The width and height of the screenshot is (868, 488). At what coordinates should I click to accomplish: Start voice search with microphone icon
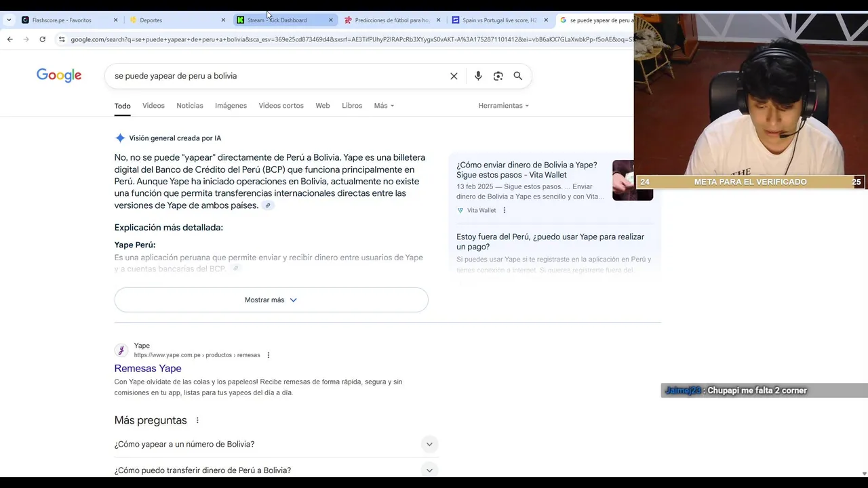click(478, 76)
